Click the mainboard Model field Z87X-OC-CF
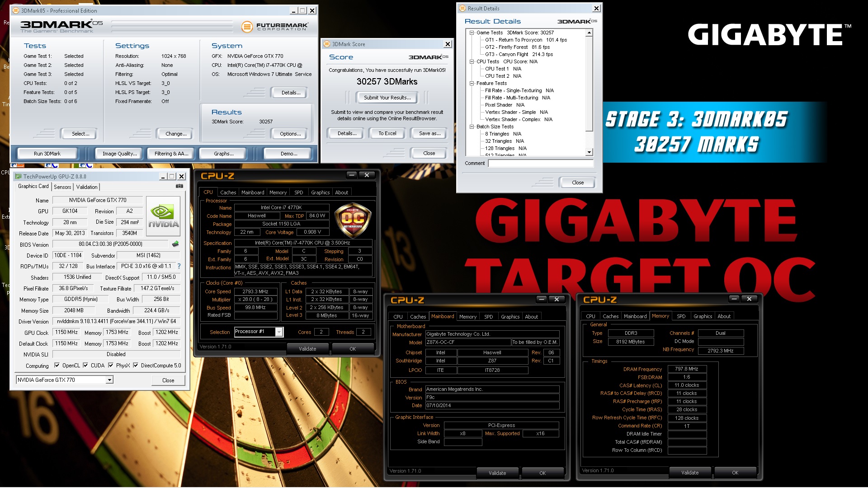 (x=468, y=343)
